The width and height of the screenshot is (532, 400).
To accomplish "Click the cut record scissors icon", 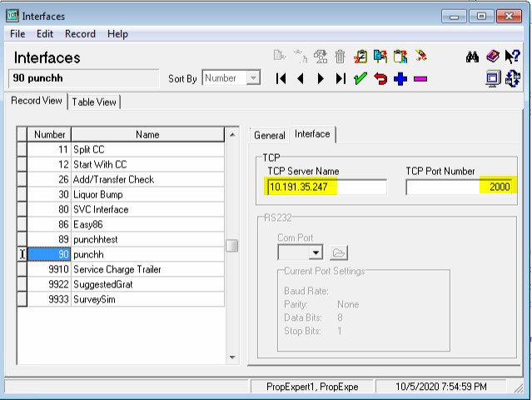I will [x=360, y=57].
